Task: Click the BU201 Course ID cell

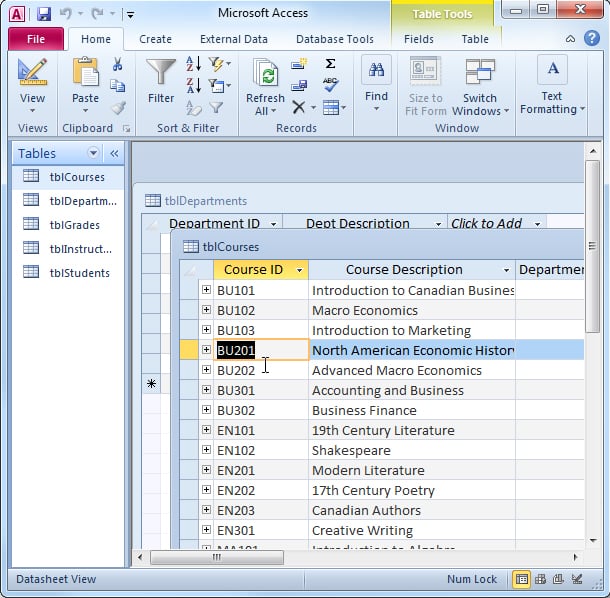Action: pos(261,350)
